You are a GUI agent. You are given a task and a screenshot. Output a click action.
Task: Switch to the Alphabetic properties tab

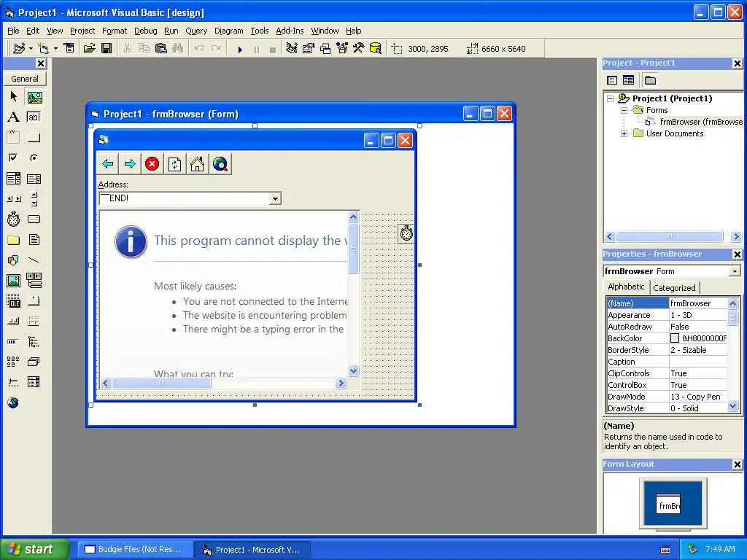[626, 287]
